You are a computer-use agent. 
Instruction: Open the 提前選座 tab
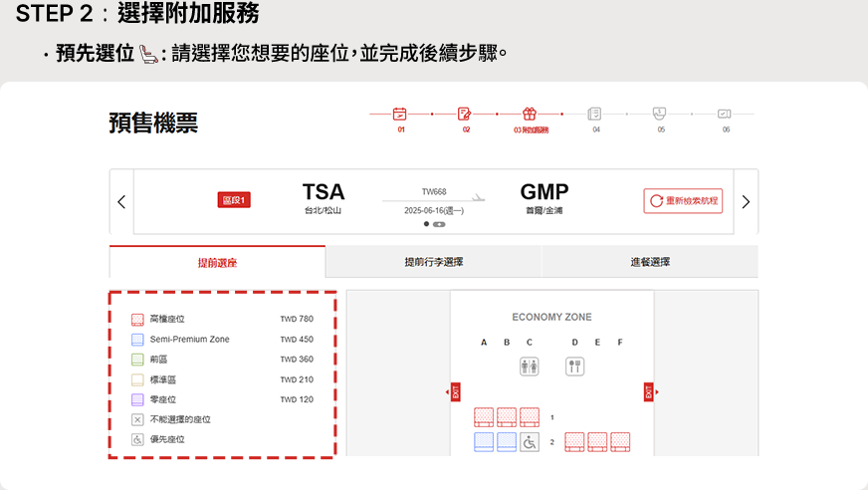click(x=217, y=263)
